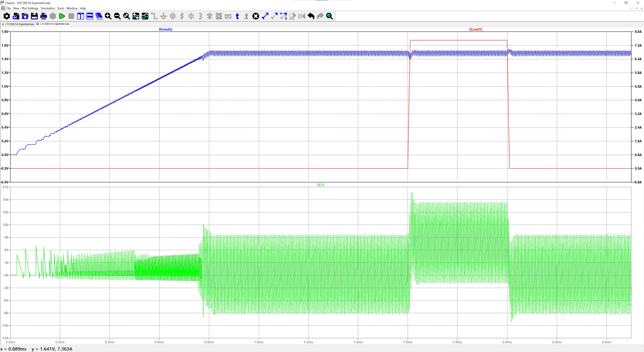Click the Delete (X) tool icon
The image size is (644, 352).
[255, 16]
